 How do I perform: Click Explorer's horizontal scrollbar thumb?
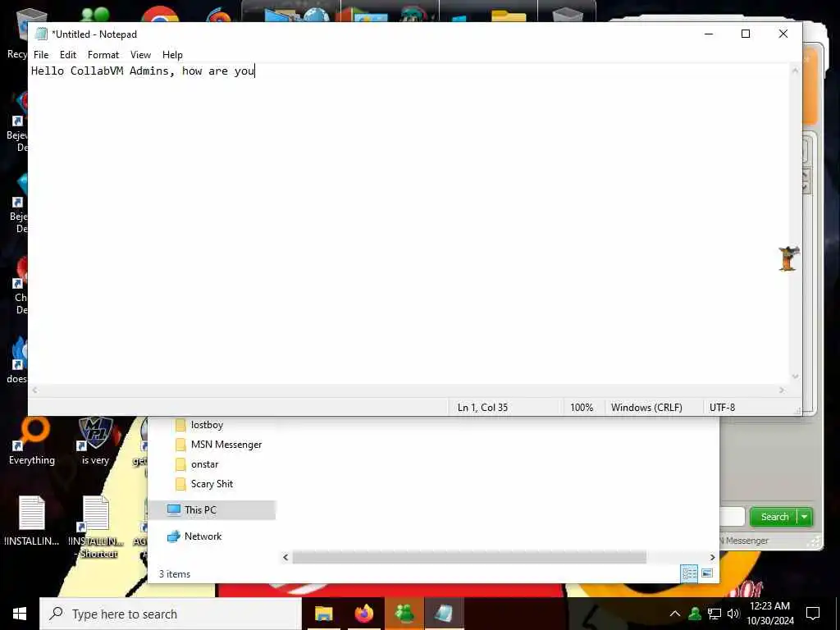[x=469, y=557]
